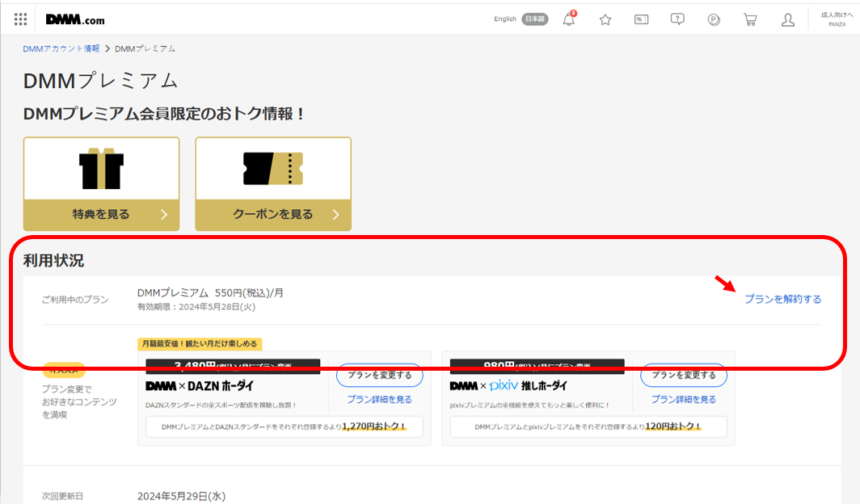Viewport: 860px width, 504px height.
Task: Click the 有効期限 2024年5月28日 text
Action: click(196, 307)
